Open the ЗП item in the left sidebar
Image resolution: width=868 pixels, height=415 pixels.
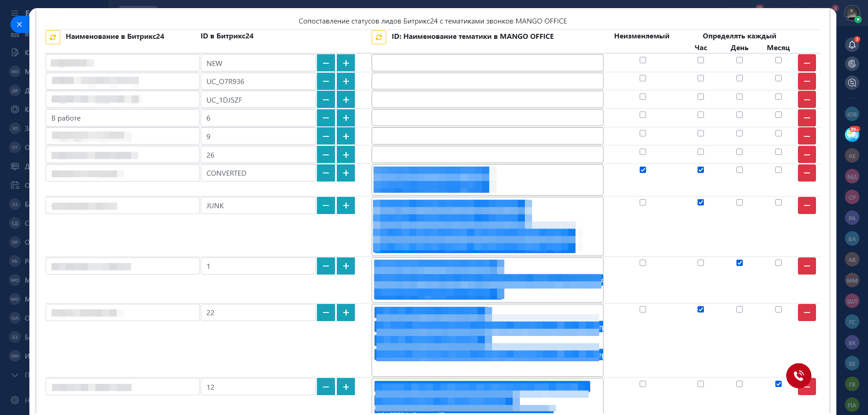click(x=15, y=128)
